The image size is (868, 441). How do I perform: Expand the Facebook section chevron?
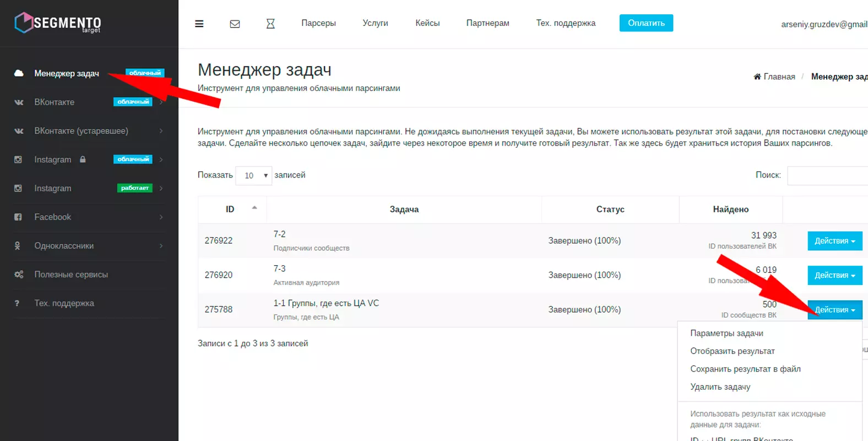point(161,217)
